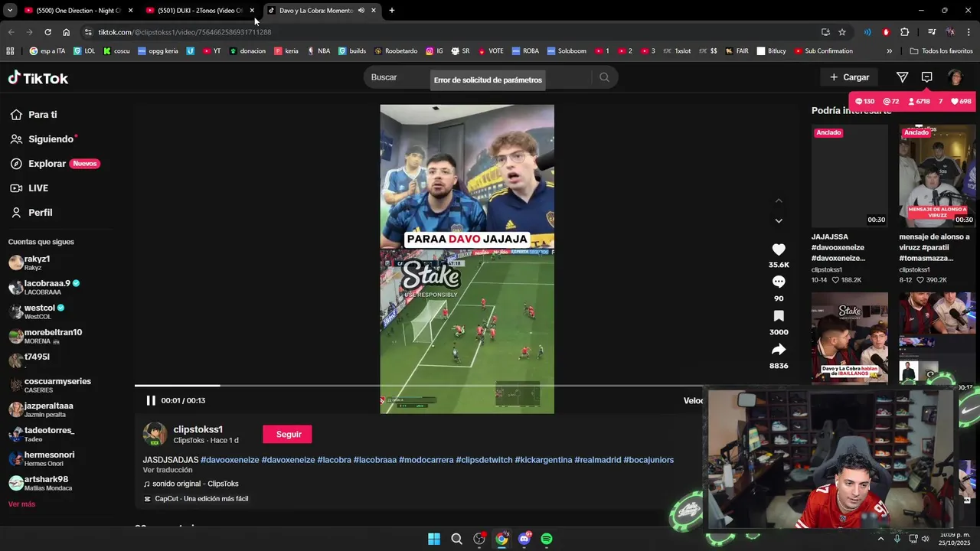Screen dimensions: 980x551
Task: Open the clipstokss1 profile name
Action: coord(198,429)
